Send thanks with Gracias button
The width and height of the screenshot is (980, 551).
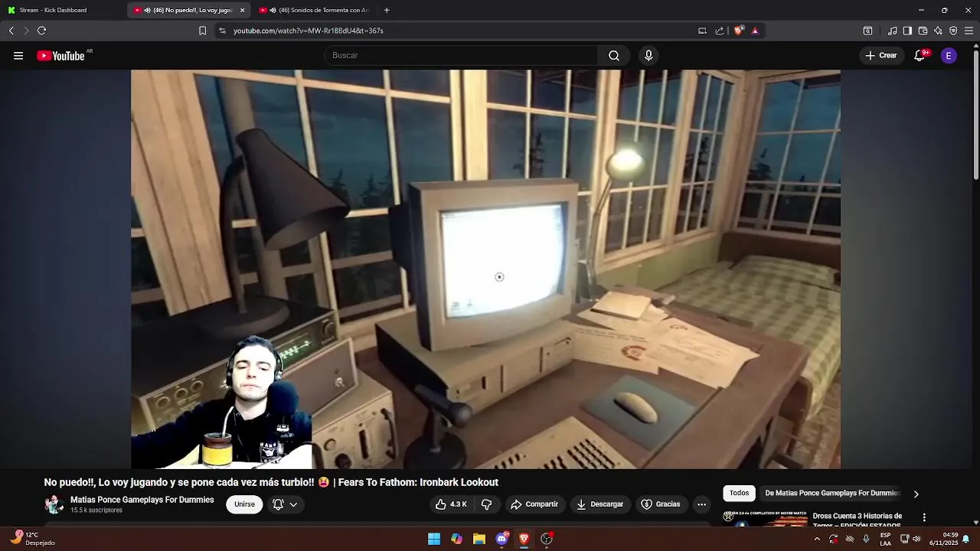coord(661,504)
